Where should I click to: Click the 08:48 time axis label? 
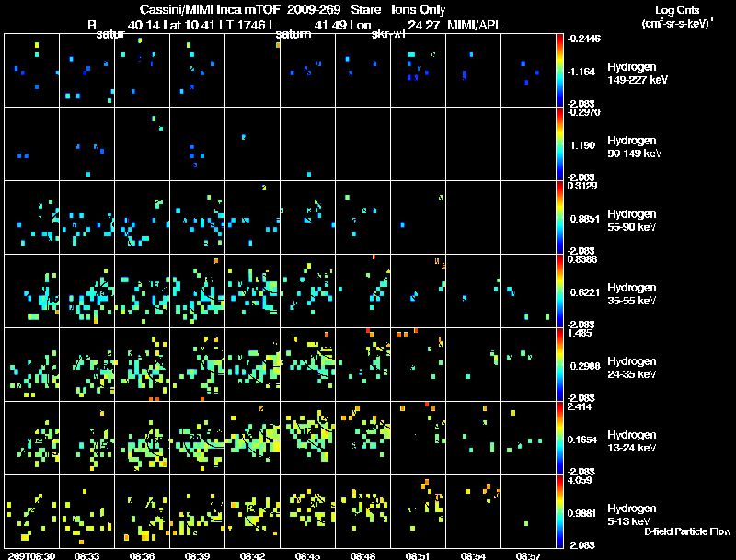point(362,555)
